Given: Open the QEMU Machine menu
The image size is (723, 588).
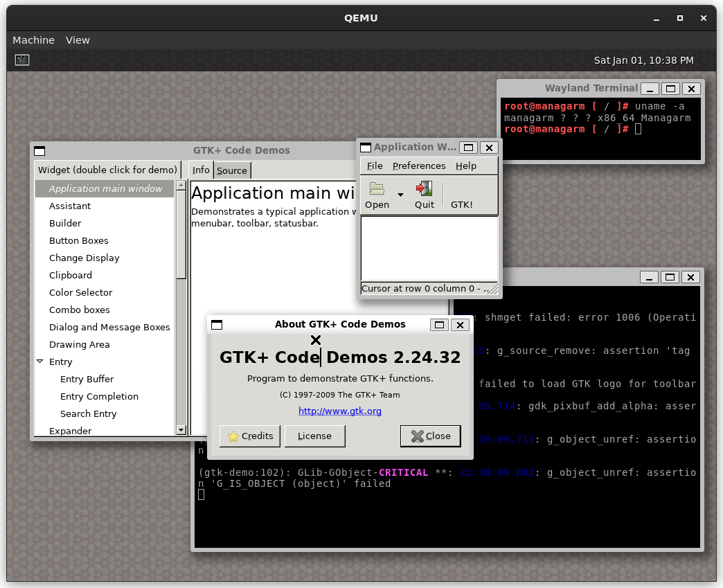Looking at the screenshot, I should (33, 40).
